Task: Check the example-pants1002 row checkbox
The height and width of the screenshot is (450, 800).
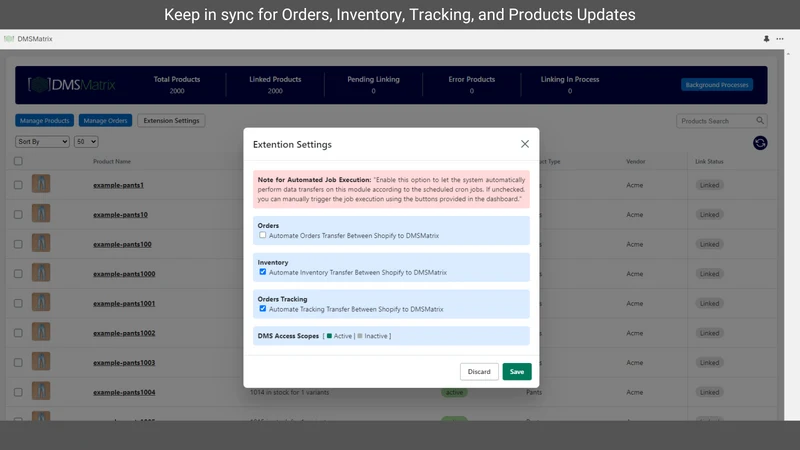Action: tap(18, 333)
